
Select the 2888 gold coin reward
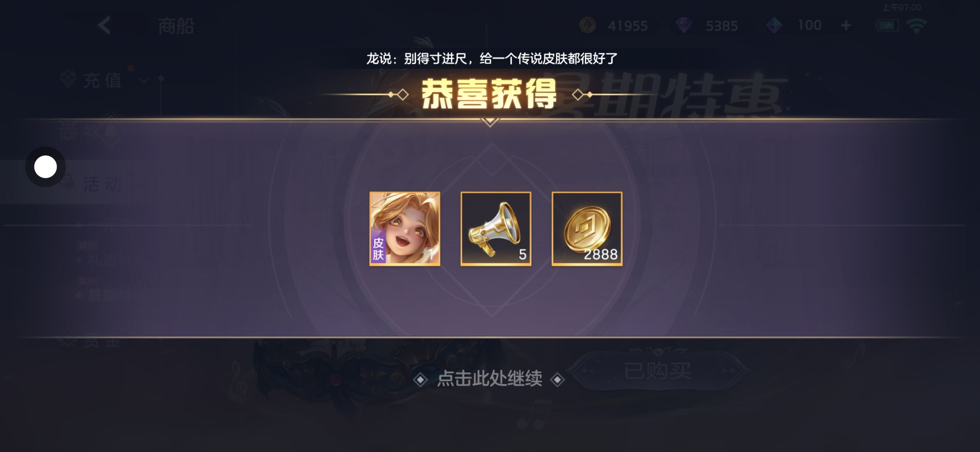(x=587, y=229)
